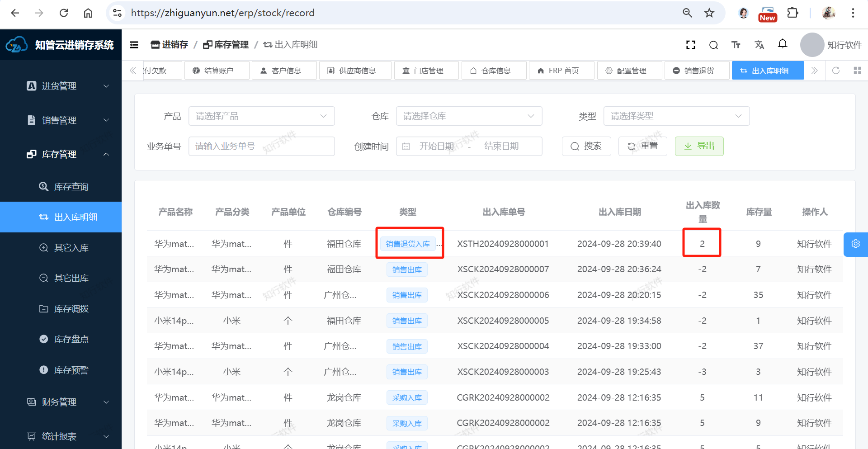Open the tab grid menu icon
Image resolution: width=868 pixels, height=449 pixels.
pos(857,71)
